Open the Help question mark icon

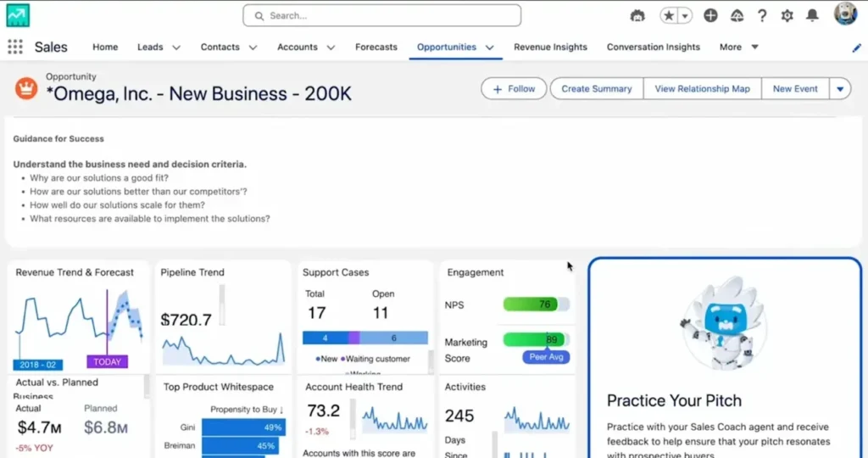click(762, 15)
